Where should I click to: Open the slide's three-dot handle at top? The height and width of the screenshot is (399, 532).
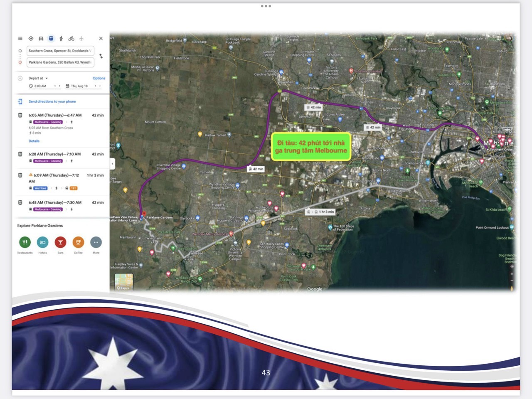pyautogui.click(x=266, y=6)
